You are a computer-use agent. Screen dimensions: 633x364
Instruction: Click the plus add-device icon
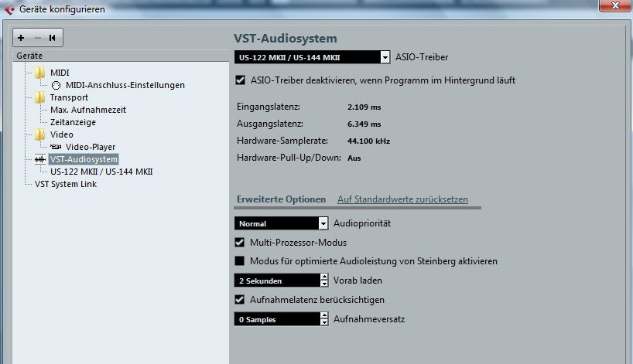click(21, 38)
